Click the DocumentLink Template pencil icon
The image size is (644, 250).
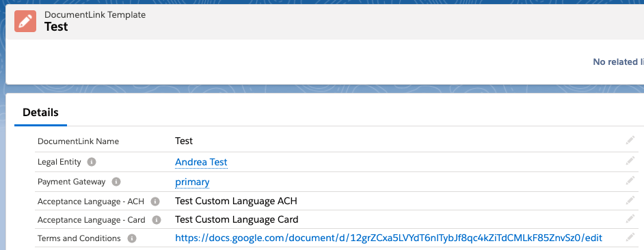click(x=25, y=21)
